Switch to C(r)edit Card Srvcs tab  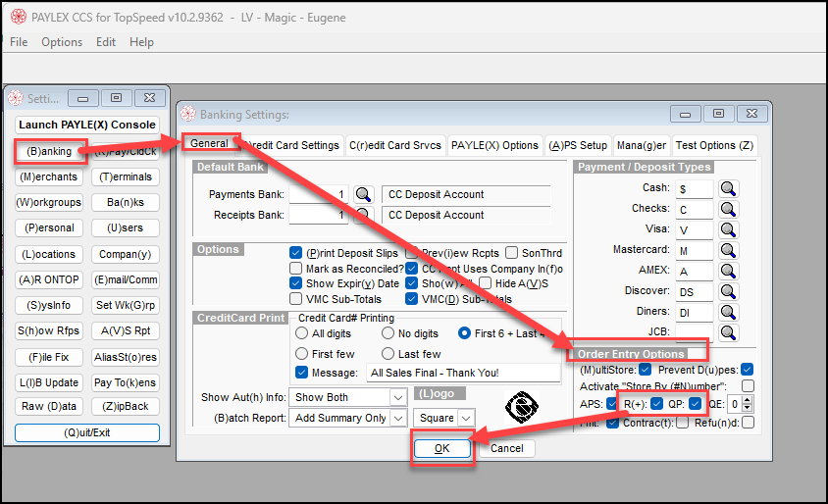pos(395,145)
